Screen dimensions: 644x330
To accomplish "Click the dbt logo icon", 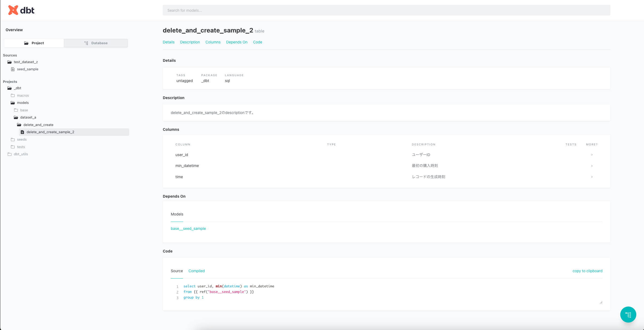I will (13, 10).
